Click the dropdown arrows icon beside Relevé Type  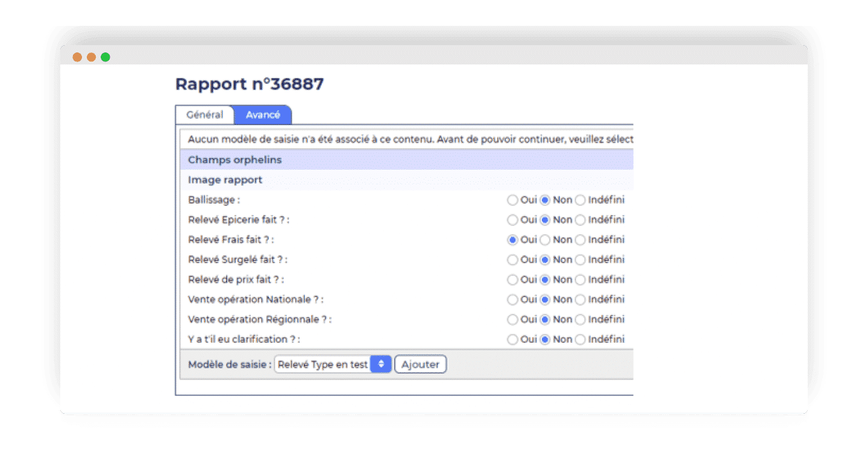coord(381,364)
